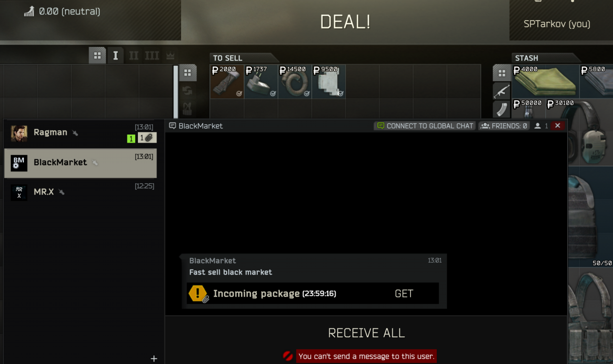Click GET on incoming package
The width and height of the screenshot is (613, 364).
[x=404, y=294]
